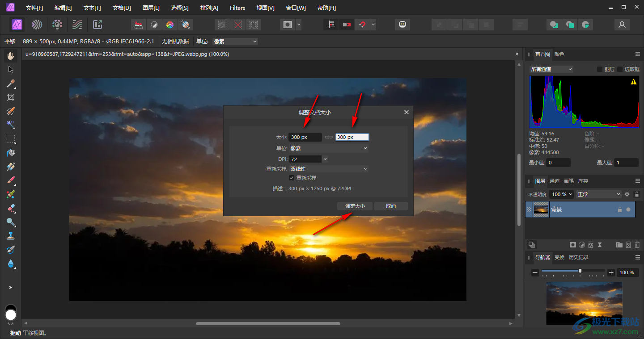644x339 pixels.
Task: Open the 重新采样 method dropdown (双线性)
Action: pyautogui.click(x=329, y=169)
